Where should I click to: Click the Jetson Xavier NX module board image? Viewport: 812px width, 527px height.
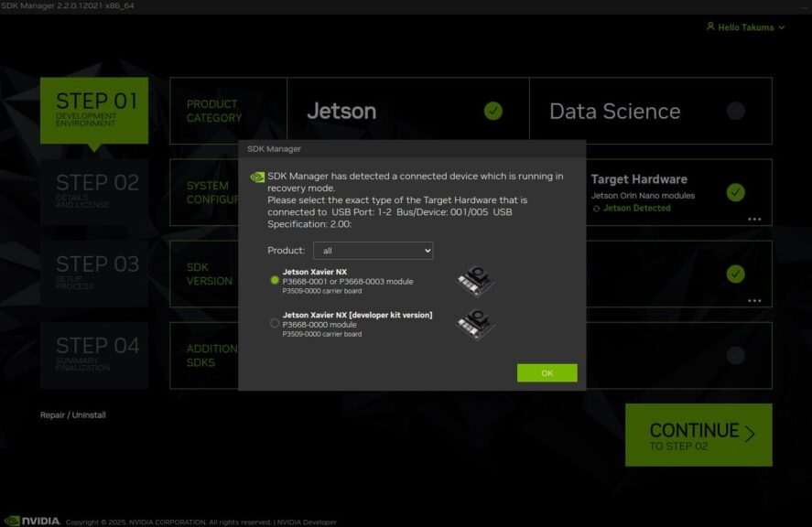[x=475, y=281]
